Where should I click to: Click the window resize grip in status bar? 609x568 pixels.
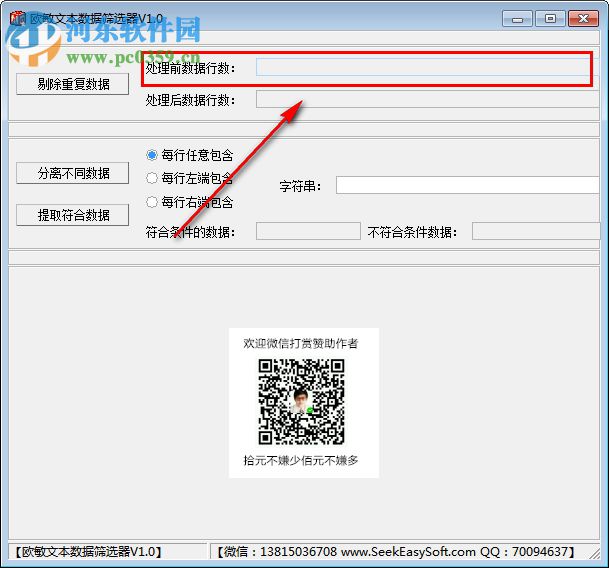[x=594, y=553]
